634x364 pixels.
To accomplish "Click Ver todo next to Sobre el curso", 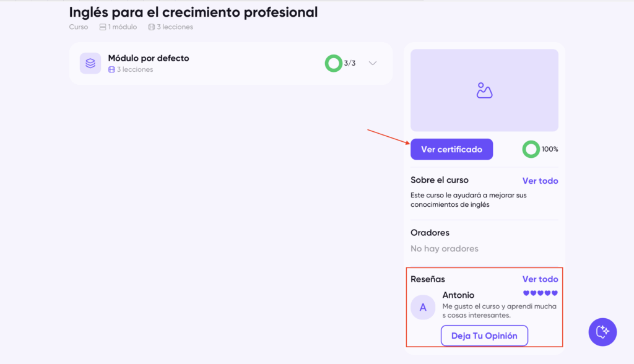I will [x=540, y=181].
